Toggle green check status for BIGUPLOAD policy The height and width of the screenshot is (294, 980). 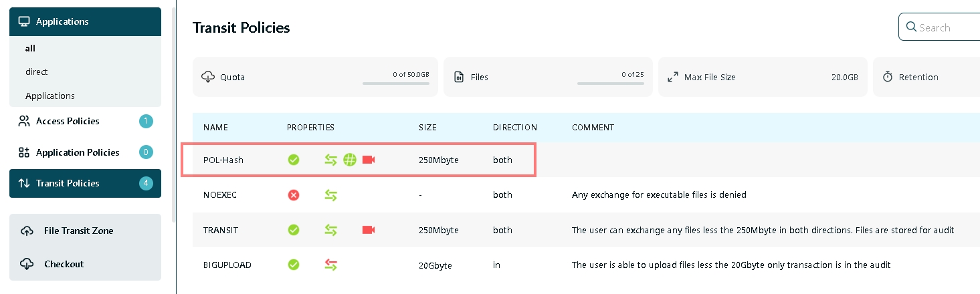coord(293,265)
